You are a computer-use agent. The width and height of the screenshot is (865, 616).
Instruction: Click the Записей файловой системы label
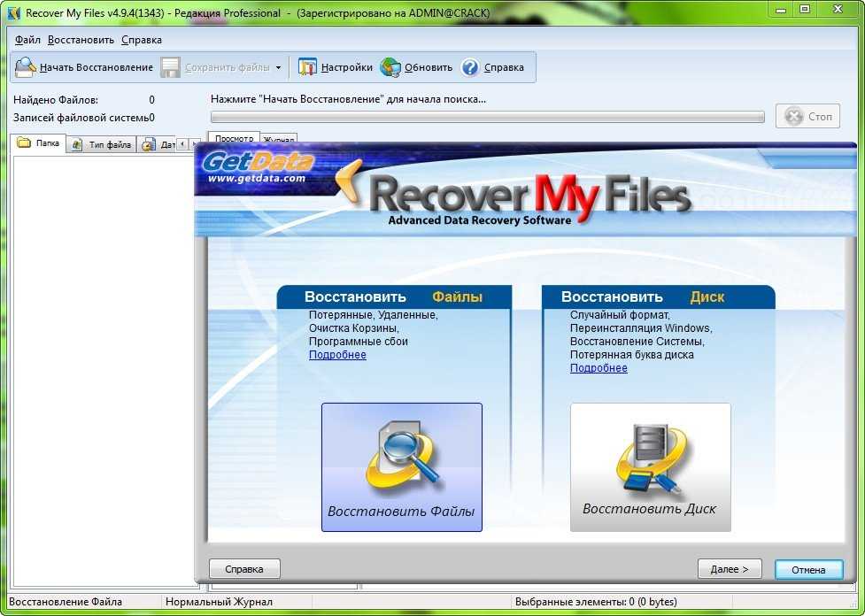[x=81, y=118]
